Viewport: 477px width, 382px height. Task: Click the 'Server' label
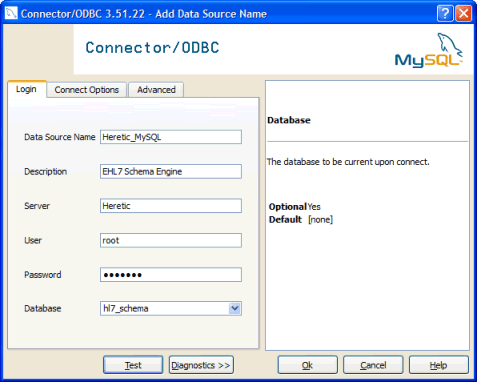[37, 206]
